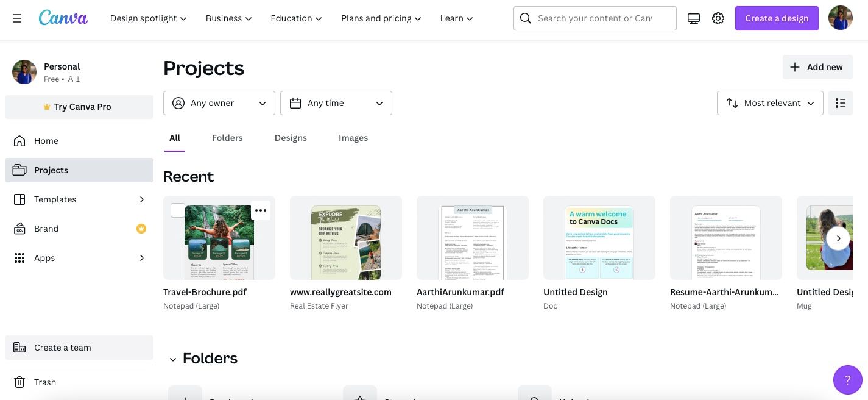This screenshot has height=400, width=868.
Task: Switch Projects to list view layout
Action: [840, 102]
